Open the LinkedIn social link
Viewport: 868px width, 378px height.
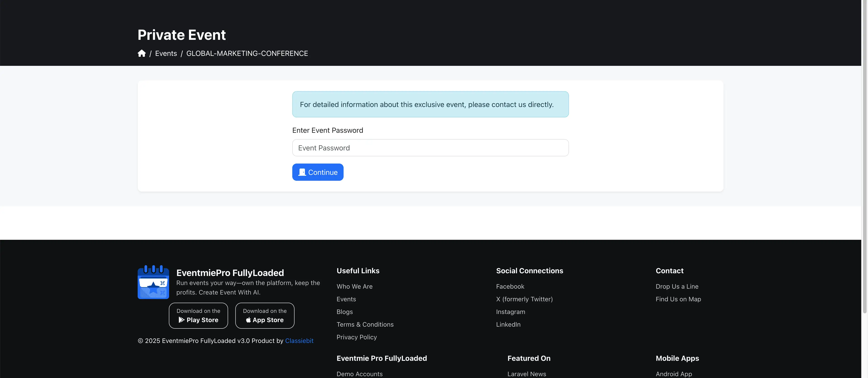[508, 324]
